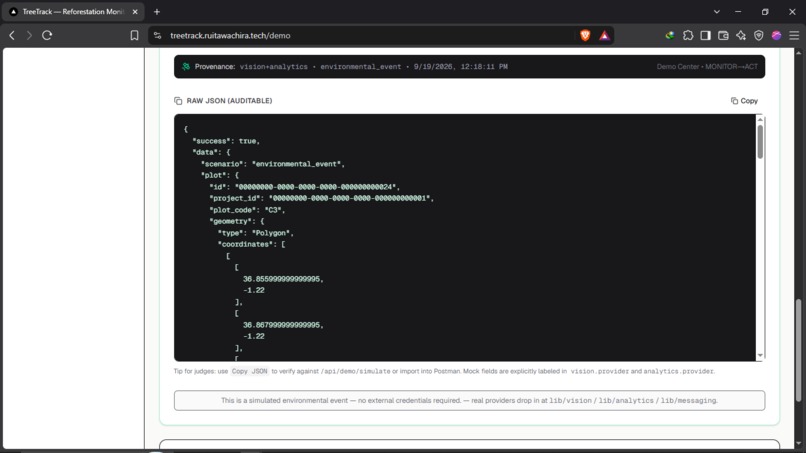The width and height of the screenshot is (806, 453).
Task: Click the JSON panel scroll up arrow
Action: (x=760, y=120)
